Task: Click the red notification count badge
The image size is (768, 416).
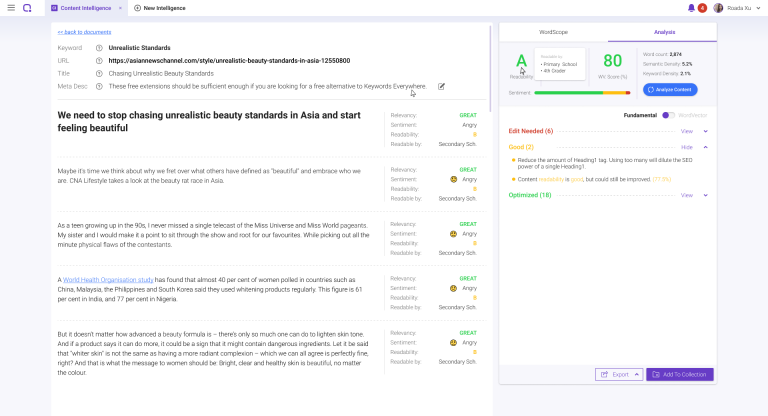Action: point(703,8)
